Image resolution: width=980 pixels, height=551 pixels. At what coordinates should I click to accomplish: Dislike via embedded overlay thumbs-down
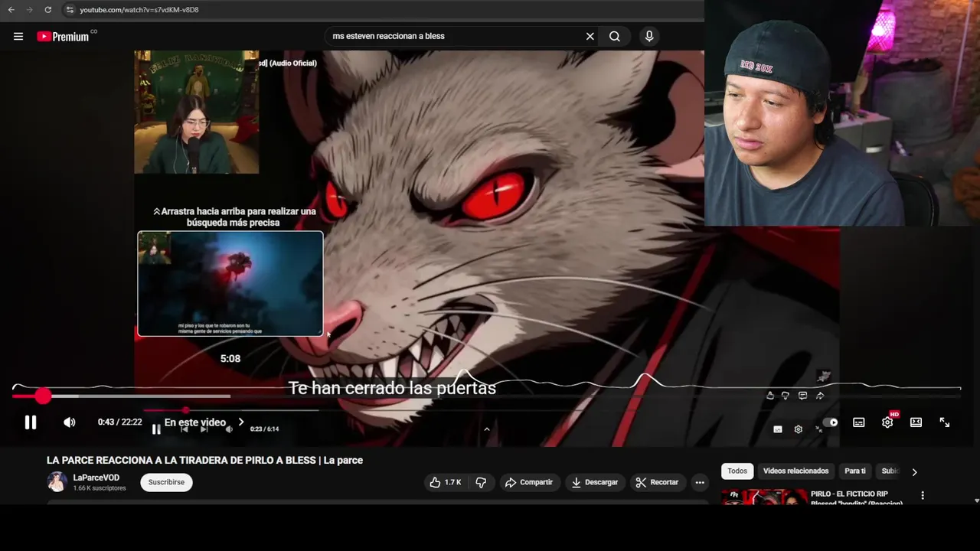tap(786, 396)
